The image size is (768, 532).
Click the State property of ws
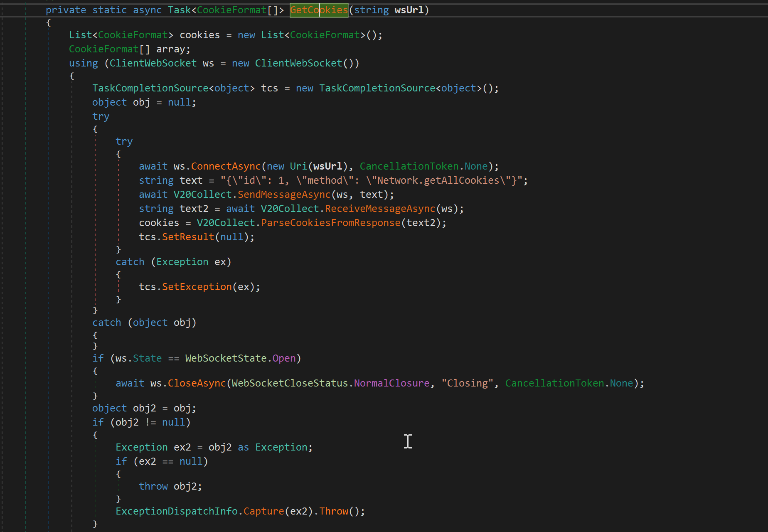point(147,358)
